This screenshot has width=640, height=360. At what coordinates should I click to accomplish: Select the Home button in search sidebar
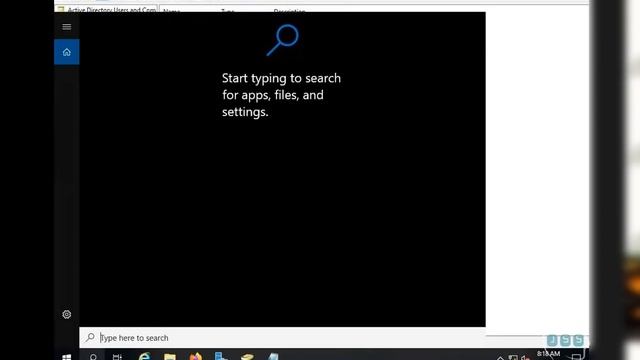click(67, 52)
